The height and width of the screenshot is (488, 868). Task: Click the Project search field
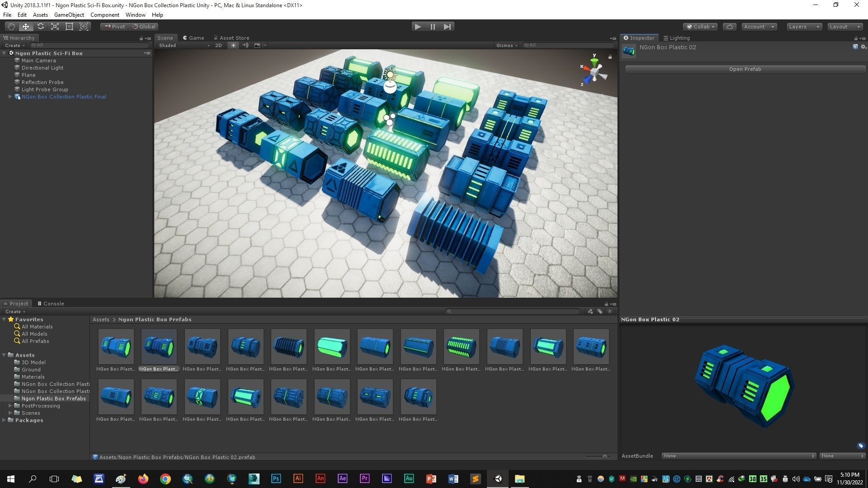(x=513, y=311)
